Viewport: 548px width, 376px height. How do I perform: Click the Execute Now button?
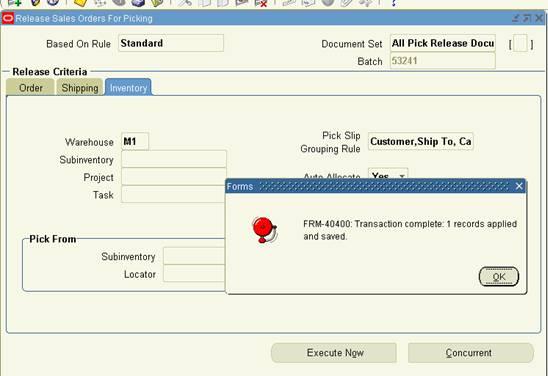point(334,353)
